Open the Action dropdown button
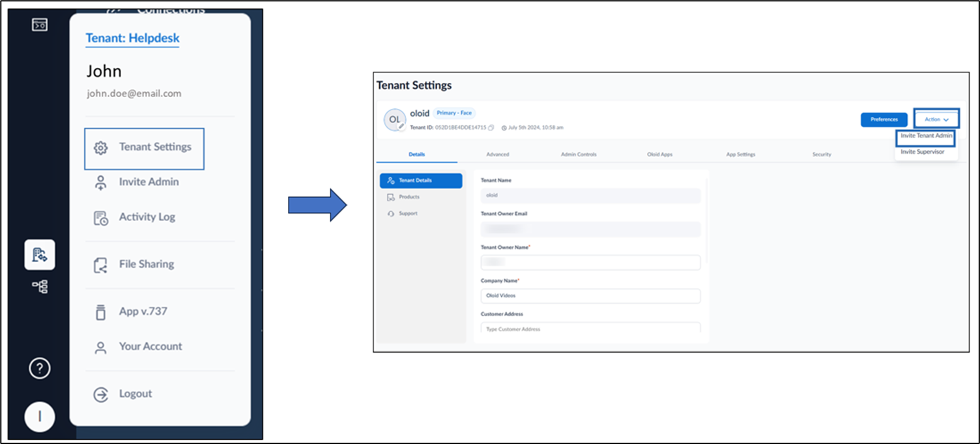This screenshot has width=980, height=444. (936, 119)
